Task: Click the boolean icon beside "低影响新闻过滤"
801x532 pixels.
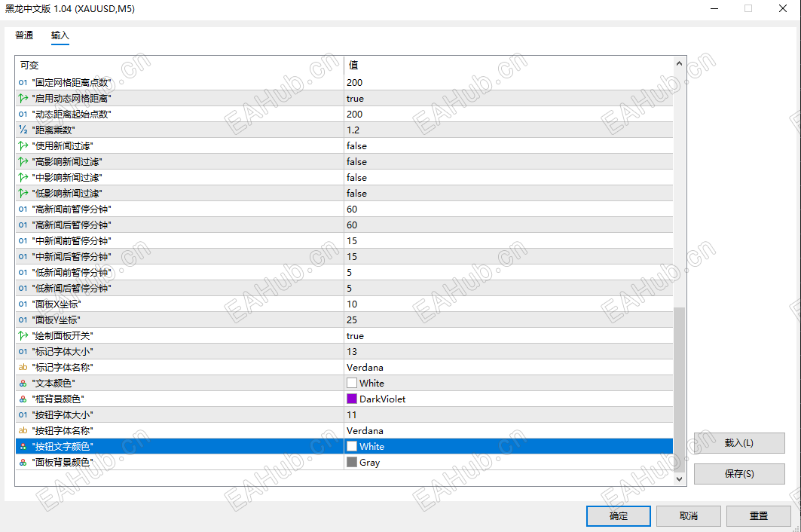Action: click(23, 193)
